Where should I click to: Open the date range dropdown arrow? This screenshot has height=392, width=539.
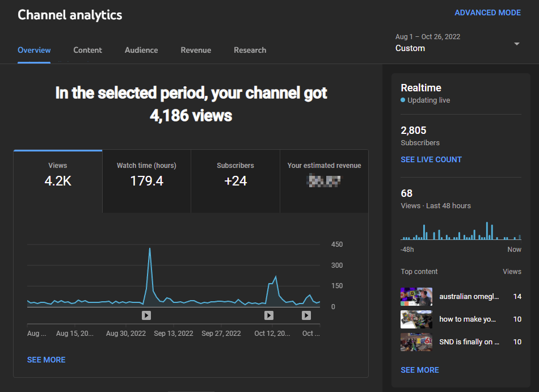pos(516,44)
